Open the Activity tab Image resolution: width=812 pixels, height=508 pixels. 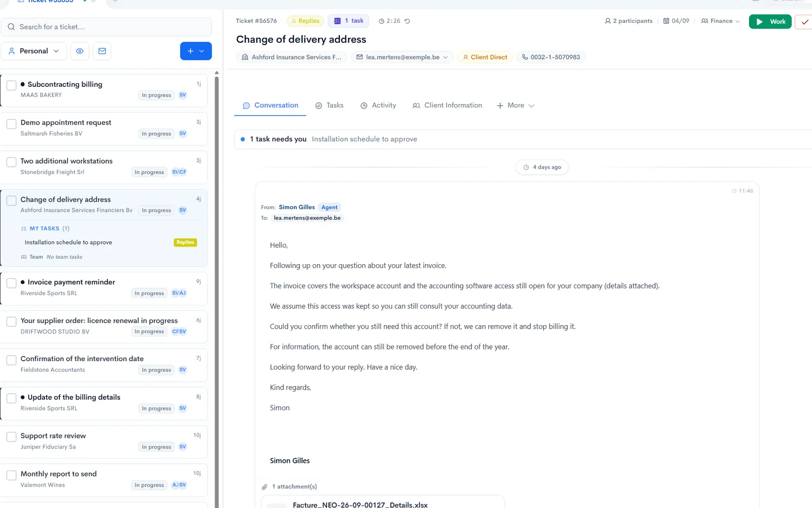(378, 105)
